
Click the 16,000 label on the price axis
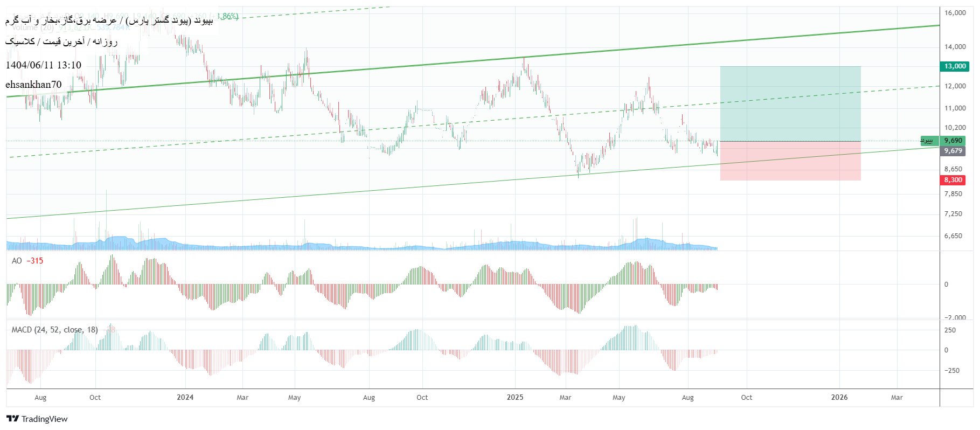[x=955, y=13]
